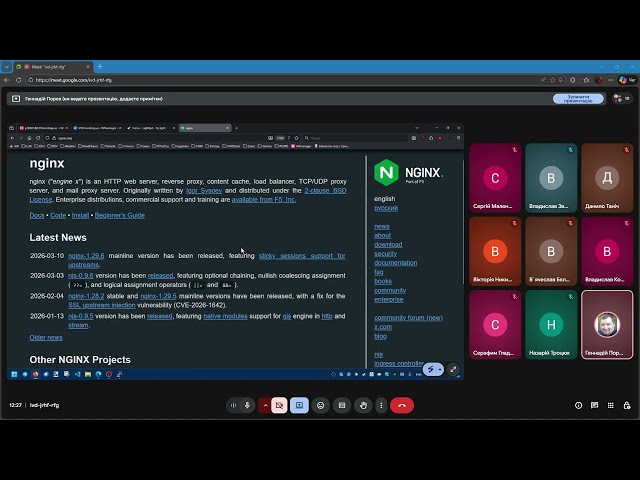This screenshot has height=480, width=640.
Task: Expand camera options chevron
Action: tap(265, 405)
